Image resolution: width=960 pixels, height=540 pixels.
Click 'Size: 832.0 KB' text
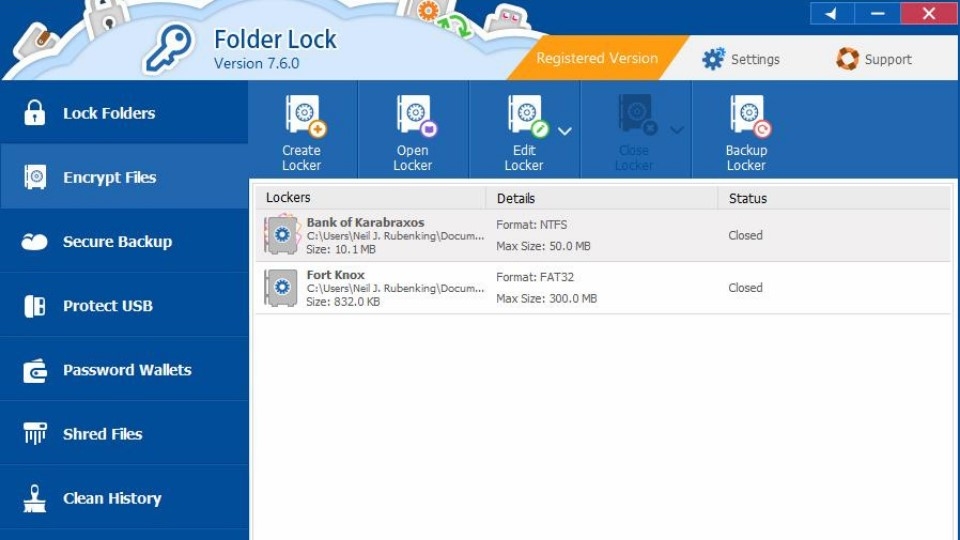[x=343, y=302]
